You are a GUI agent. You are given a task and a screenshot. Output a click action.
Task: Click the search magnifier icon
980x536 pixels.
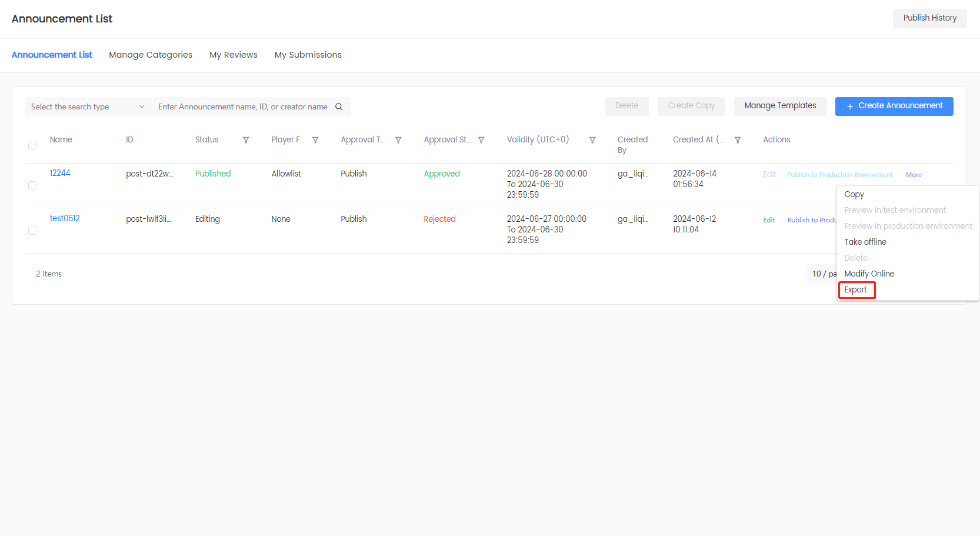pos(339,106)
